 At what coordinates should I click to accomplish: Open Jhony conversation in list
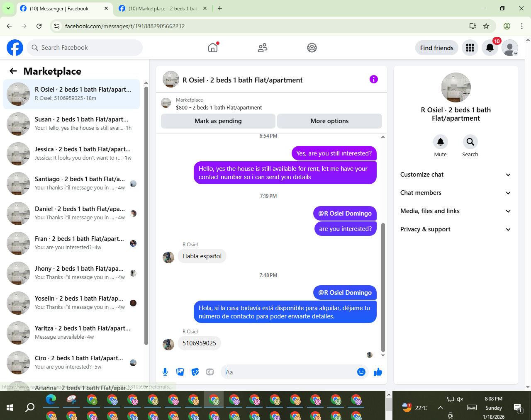coord(71,273)
